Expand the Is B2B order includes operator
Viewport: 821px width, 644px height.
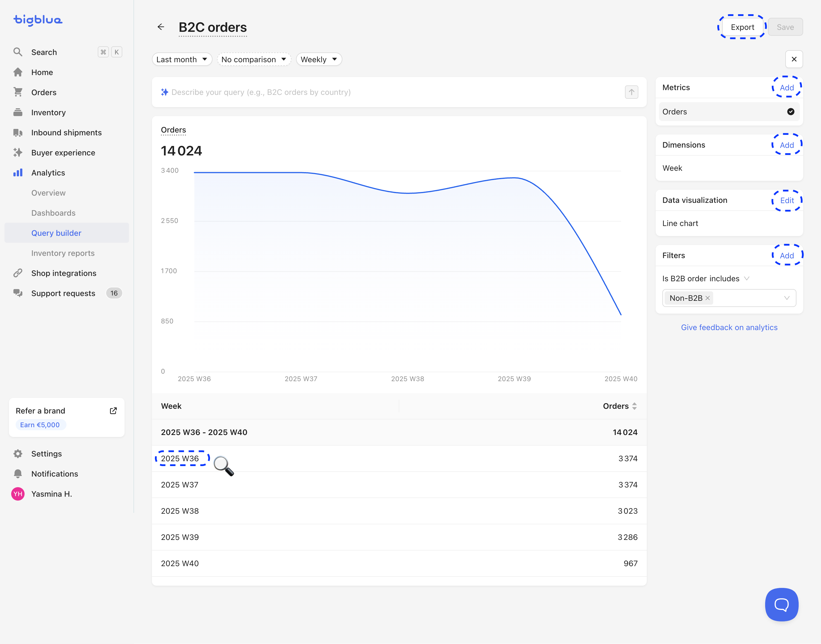[746, 278]
